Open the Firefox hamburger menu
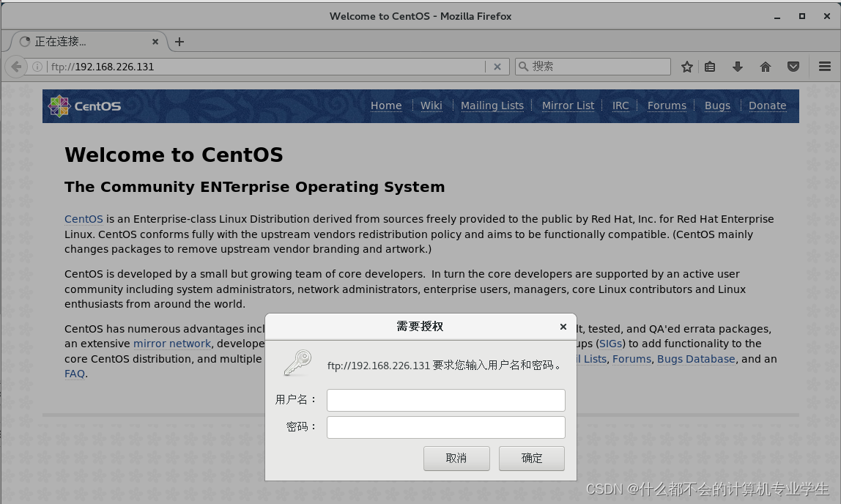The height and width of the screenshot is (504, 841). coord(825,66)
